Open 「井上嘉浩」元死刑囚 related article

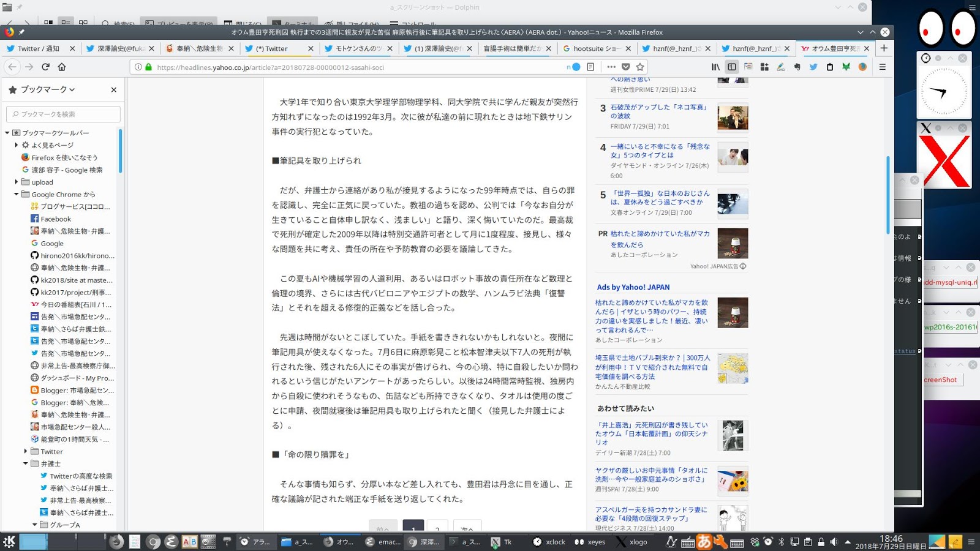coord(652,433)
